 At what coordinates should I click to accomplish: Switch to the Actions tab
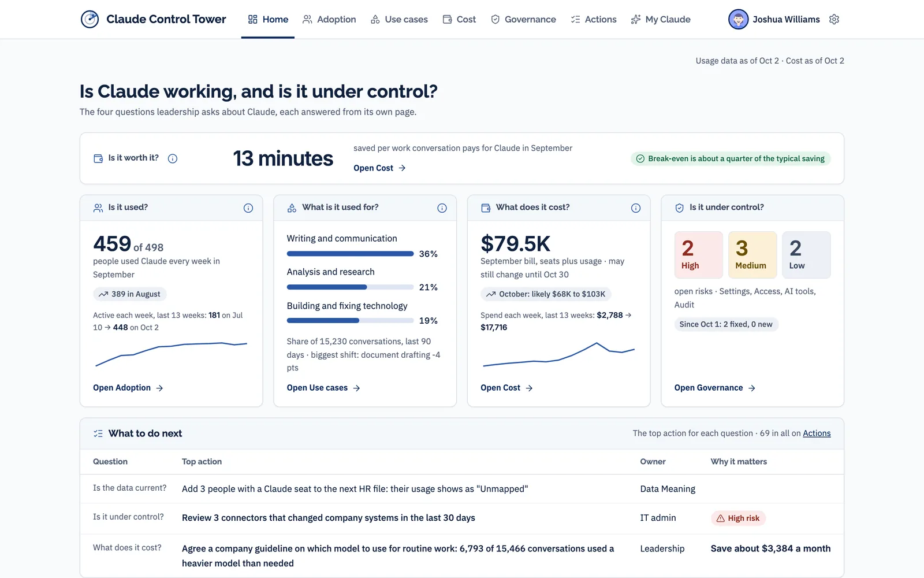[x=594, y=19]
